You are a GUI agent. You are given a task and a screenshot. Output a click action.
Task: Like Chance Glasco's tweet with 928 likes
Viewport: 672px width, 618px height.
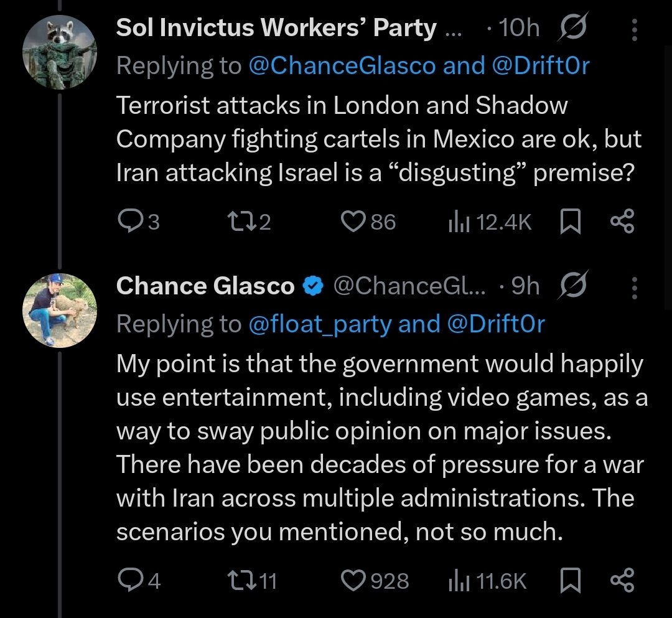point(355,581)
